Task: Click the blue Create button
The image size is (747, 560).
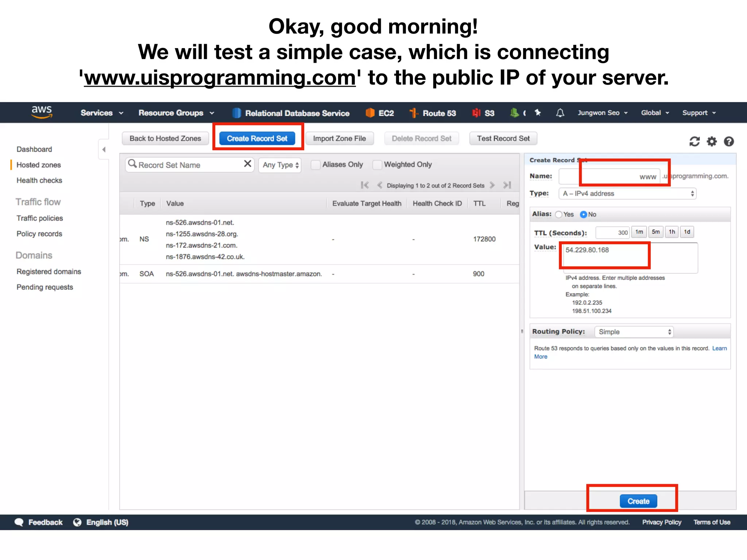Action: [638, 501]
